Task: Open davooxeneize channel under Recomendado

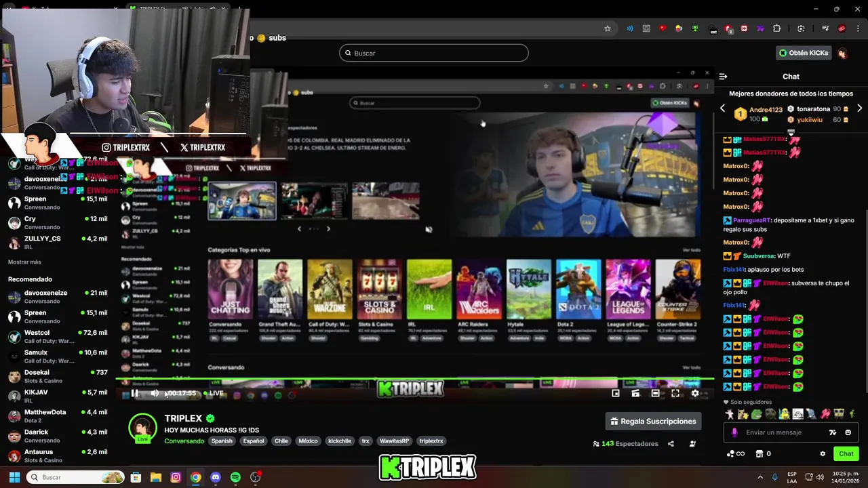Action: coord(58,297)
